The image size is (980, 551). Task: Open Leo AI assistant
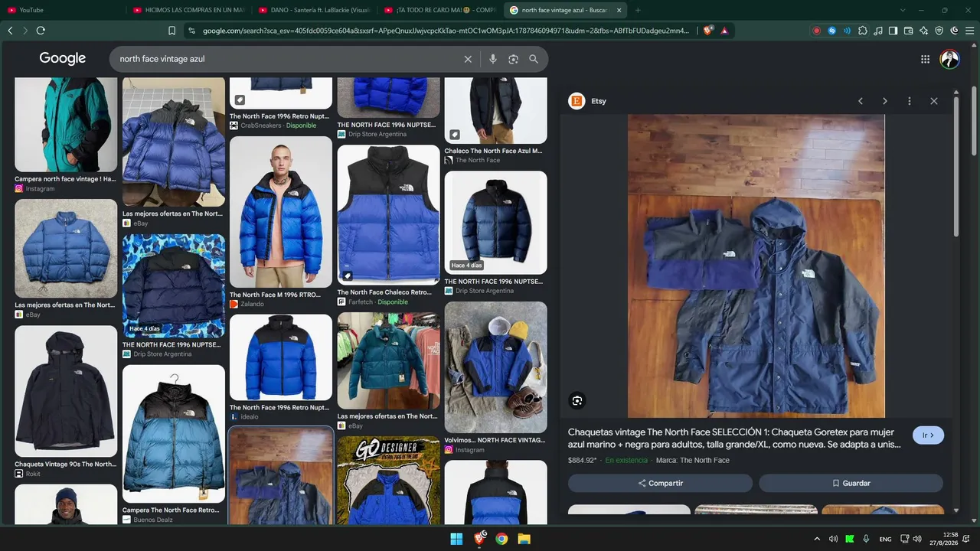tap(924, 31)
